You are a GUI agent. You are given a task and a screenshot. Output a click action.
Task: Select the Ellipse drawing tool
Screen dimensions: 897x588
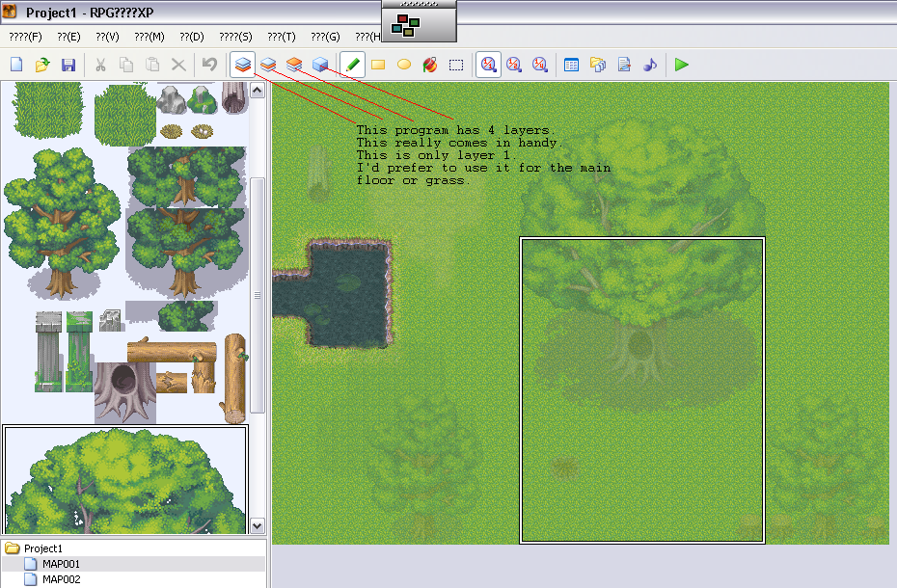point(404,65)
